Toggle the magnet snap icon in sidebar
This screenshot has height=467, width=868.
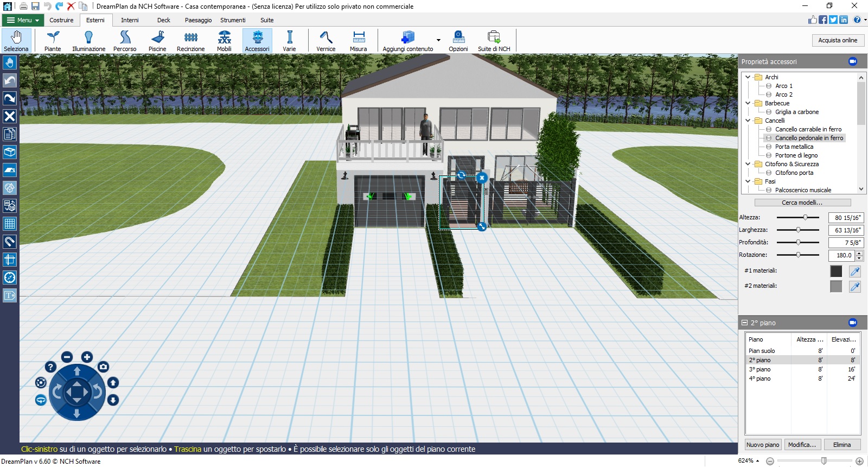[10, 242]
